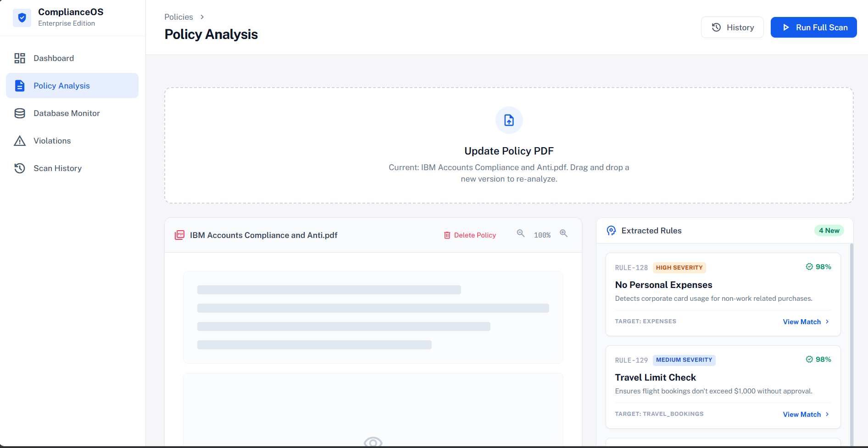Click the trash icon next to Delete Policy
Viewport: 868px width, 448px height.
pyautogui.click(x=447, y=235)
